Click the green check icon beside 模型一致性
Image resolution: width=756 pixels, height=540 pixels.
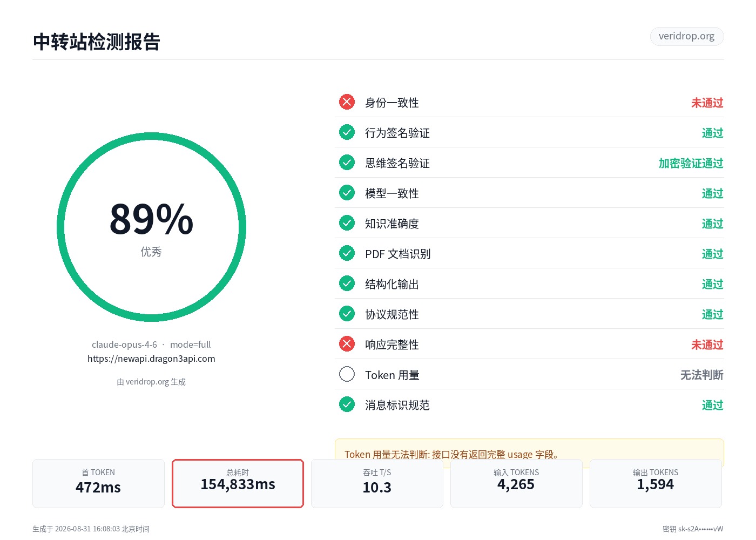coord(347,193)
